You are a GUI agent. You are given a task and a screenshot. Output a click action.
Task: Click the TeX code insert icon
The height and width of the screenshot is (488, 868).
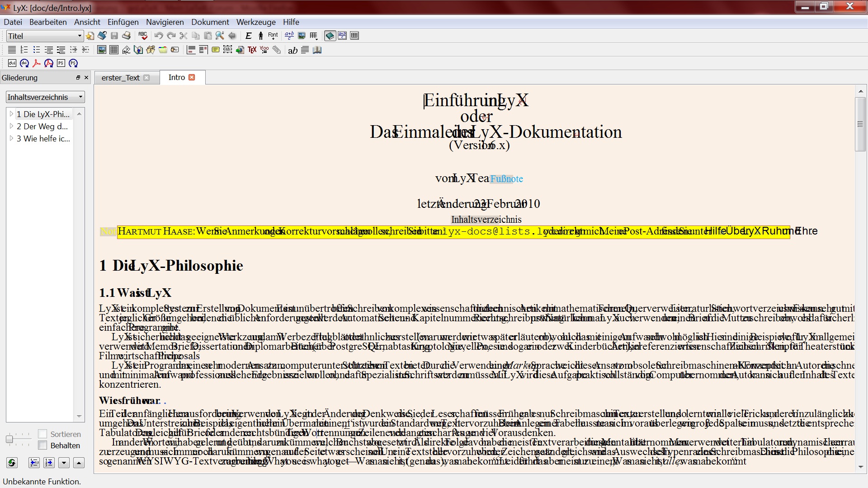pyautogui.click(x=252, y=50)
